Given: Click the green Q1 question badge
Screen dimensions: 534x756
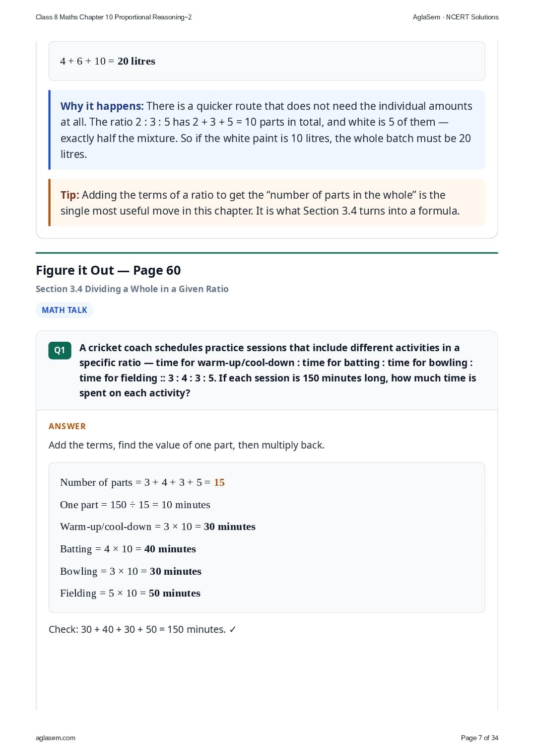Looking at the screenshot, I should tap(60, 350).
